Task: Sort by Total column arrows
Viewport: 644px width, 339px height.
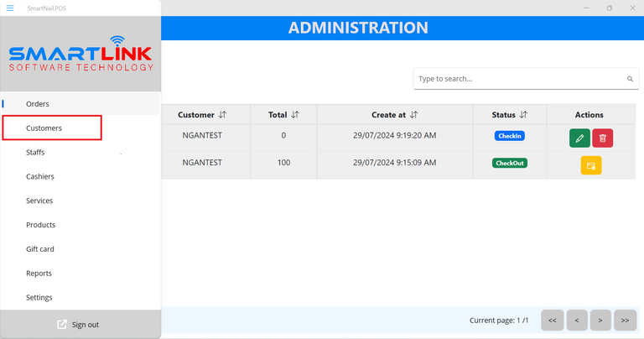Action: click(x=295, y=115)
